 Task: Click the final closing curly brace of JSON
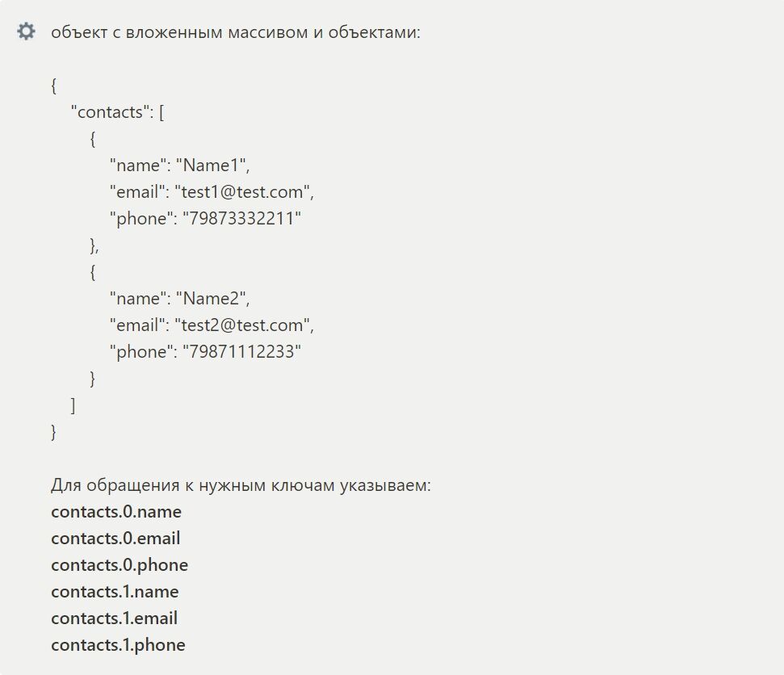coord(54,432)
